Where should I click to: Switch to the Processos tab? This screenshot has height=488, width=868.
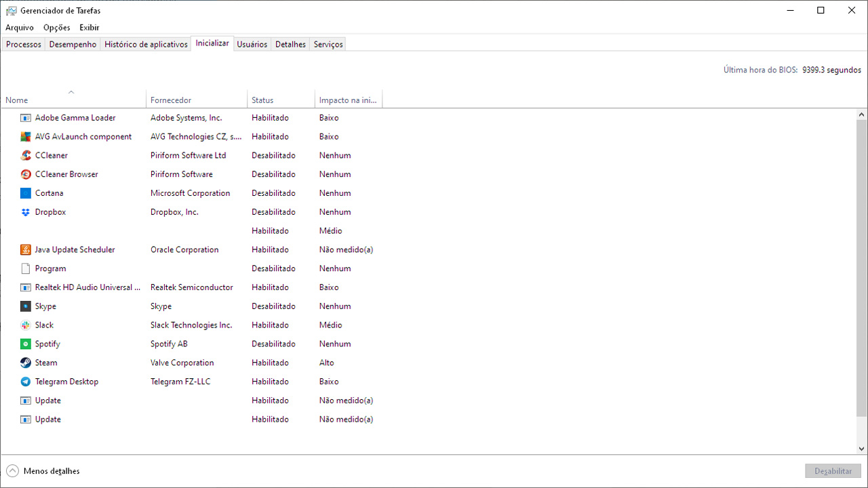24,44
